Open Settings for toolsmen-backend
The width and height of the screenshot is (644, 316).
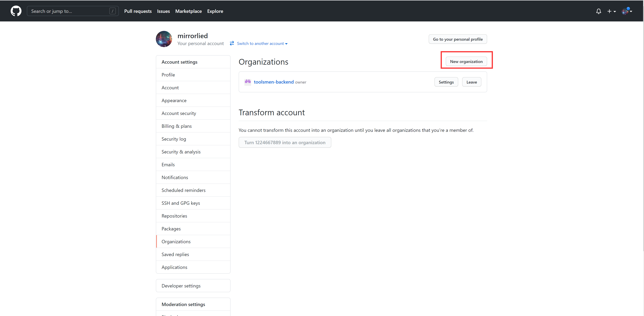tap(446, 82)
